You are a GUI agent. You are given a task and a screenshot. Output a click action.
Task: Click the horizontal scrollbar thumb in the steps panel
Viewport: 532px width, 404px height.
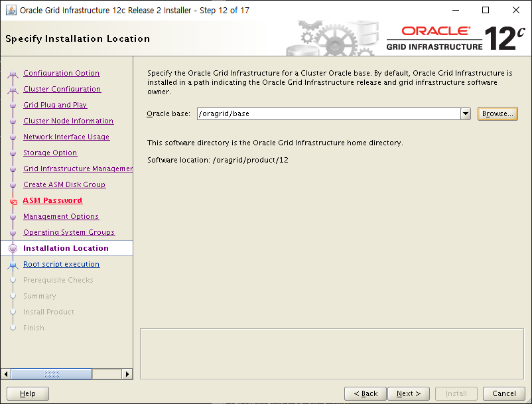point(52,373)
